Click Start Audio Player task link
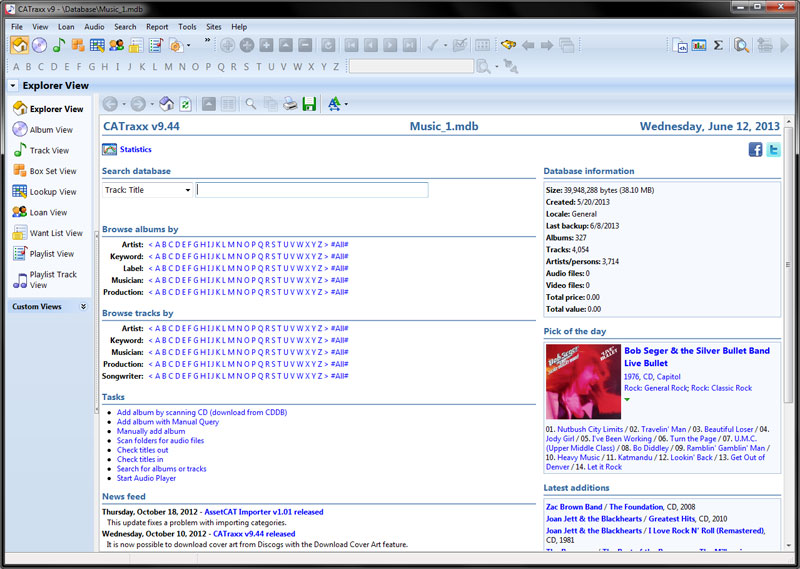 point(146,478)
